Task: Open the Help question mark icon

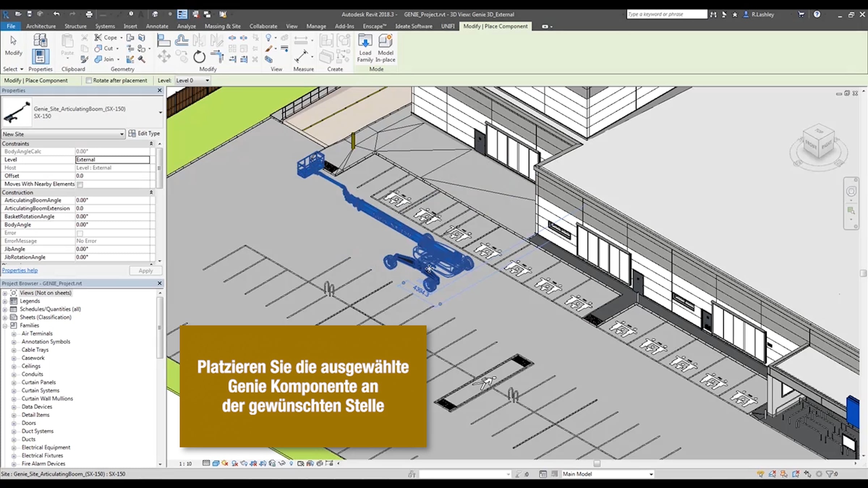Action: click(x=817, y=14)
